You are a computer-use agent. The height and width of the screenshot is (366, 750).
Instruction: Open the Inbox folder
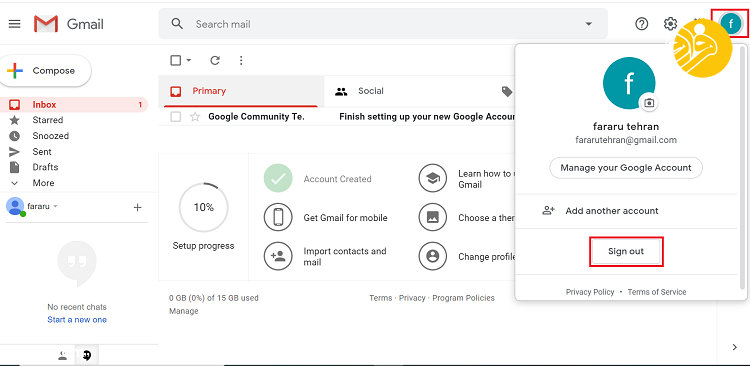74,105
